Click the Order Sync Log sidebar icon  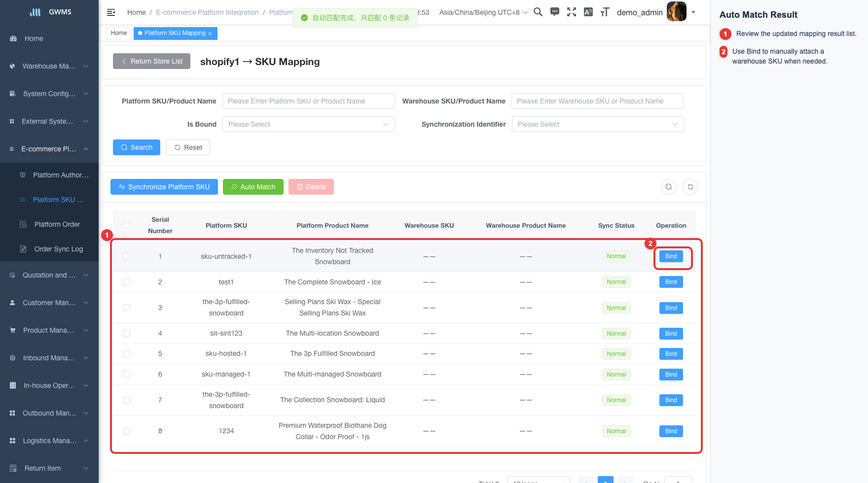[23, 249]
